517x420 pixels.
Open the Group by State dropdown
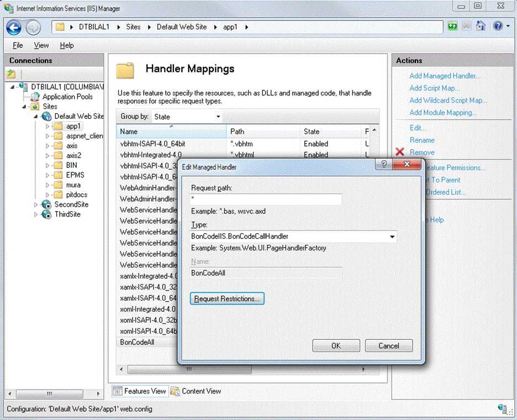(218, 117)
